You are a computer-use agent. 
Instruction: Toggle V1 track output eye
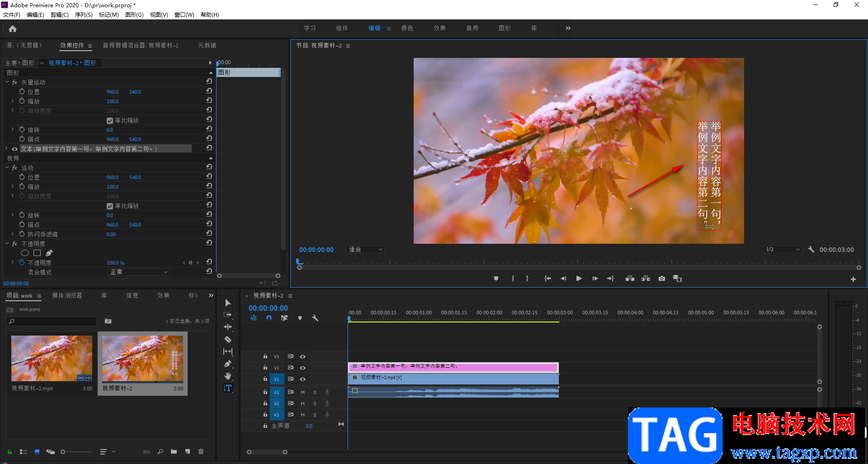pos(303,379)
